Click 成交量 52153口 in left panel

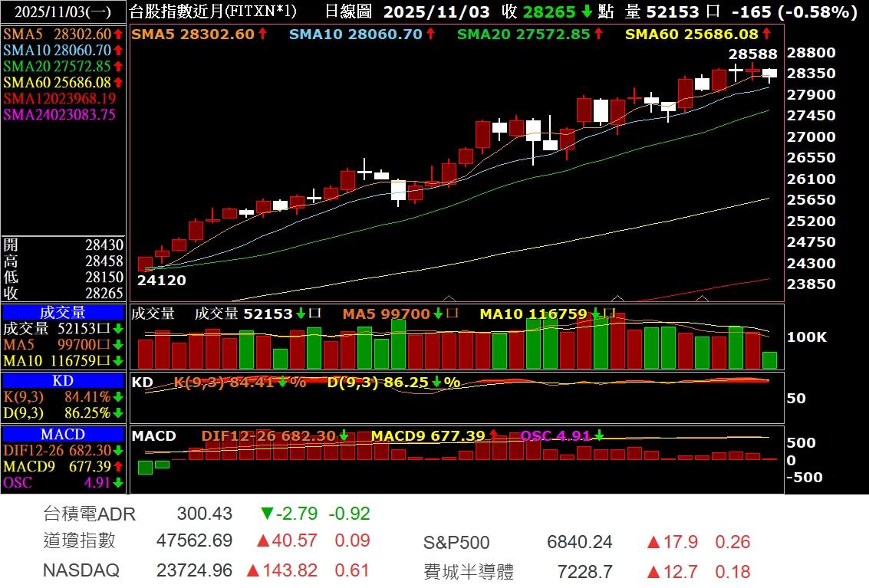coord(63,329)
